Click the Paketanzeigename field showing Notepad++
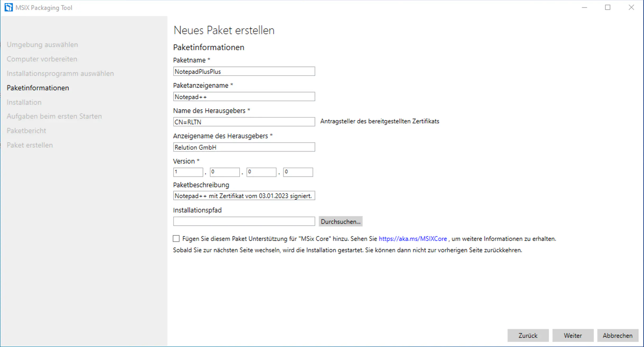 [244, 96]
